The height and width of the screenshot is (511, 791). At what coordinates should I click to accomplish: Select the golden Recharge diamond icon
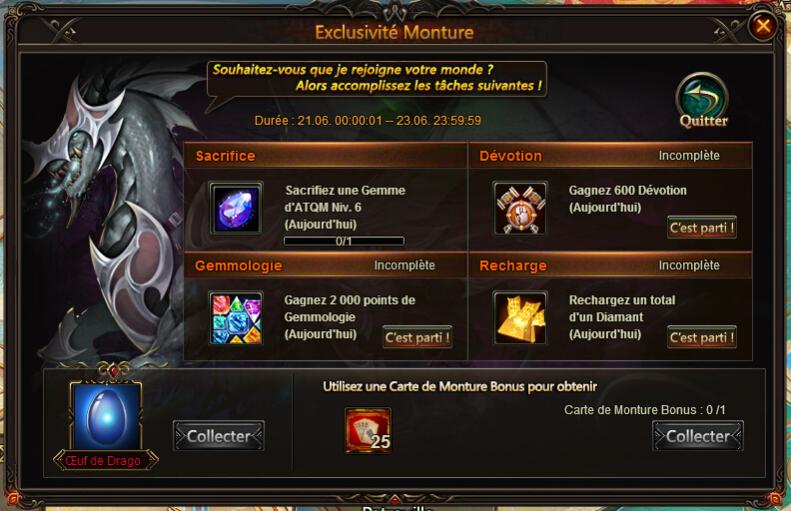click(520, 318)
